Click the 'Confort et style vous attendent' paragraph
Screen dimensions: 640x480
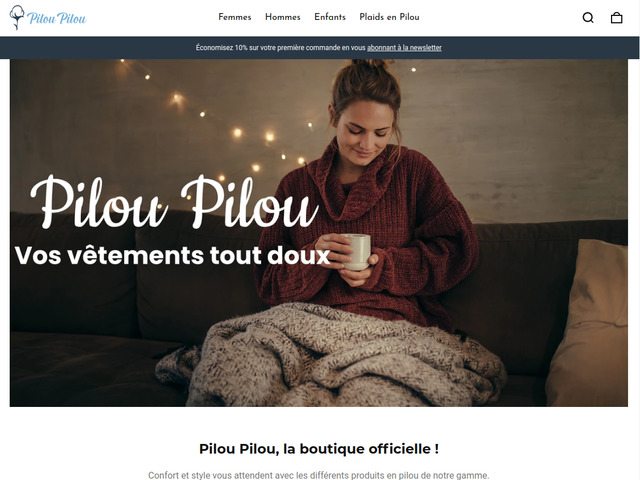[319, 475]
